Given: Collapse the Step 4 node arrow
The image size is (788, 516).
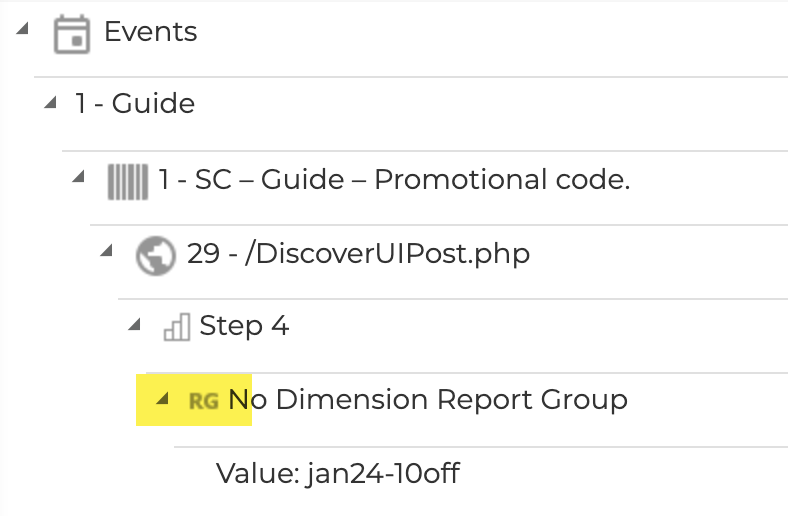Looking at the screenshot, I should pyautogui.click(x=134, y=324).
